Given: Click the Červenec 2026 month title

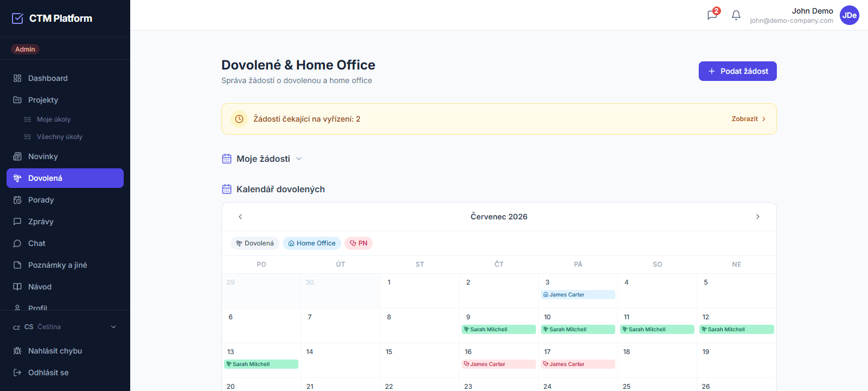Looking at the screenshot, I should 499,217.
